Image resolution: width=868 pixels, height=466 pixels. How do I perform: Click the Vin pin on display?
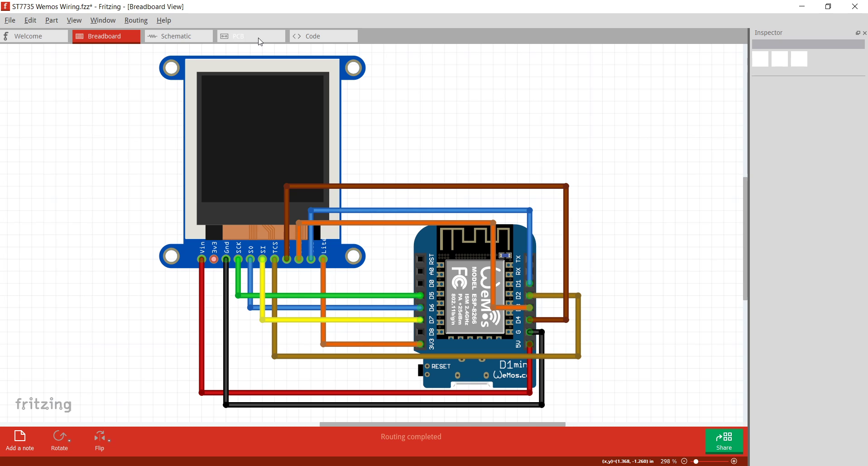201,259
